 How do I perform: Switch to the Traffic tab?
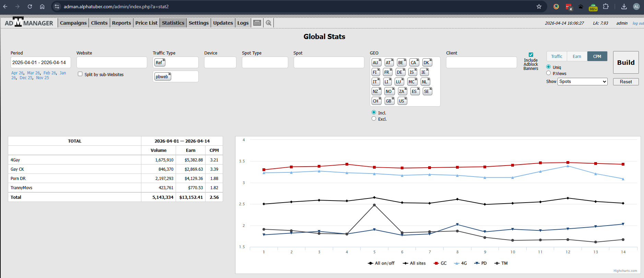tap(557, 56)
